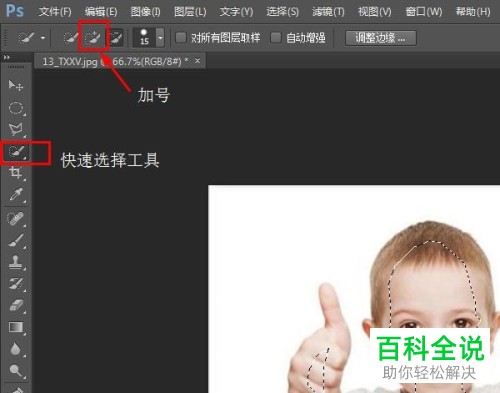Select the Gradient tool

[16, 327]
